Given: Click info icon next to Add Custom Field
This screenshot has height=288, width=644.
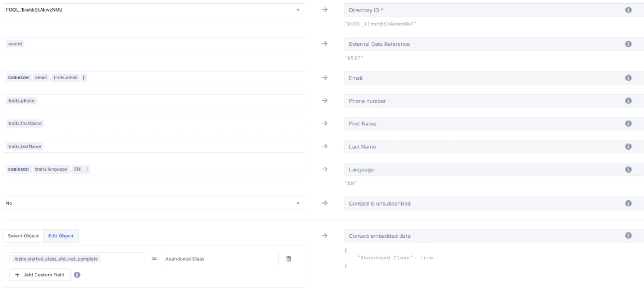Looking at the screenshot, I should point(77,275).
